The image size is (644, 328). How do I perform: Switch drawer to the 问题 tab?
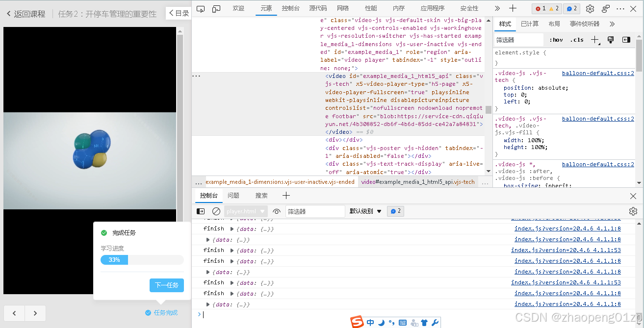pos(233,196)
